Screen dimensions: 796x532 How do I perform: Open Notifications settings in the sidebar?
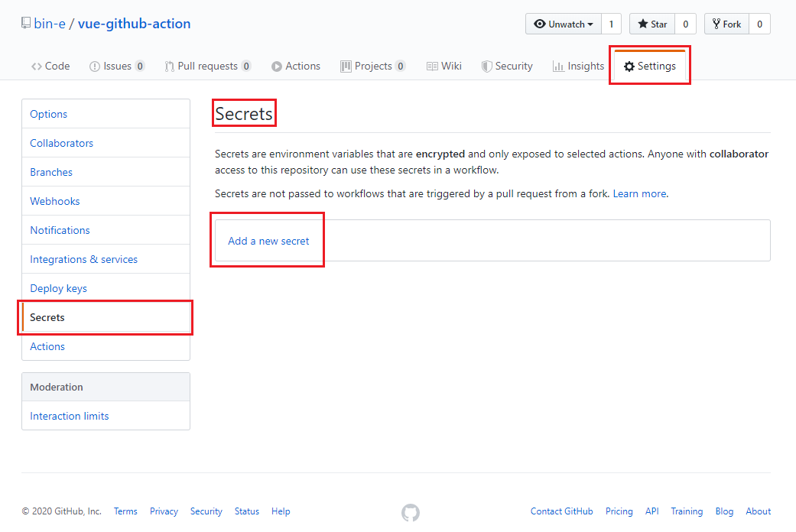(x=106, y=230)
